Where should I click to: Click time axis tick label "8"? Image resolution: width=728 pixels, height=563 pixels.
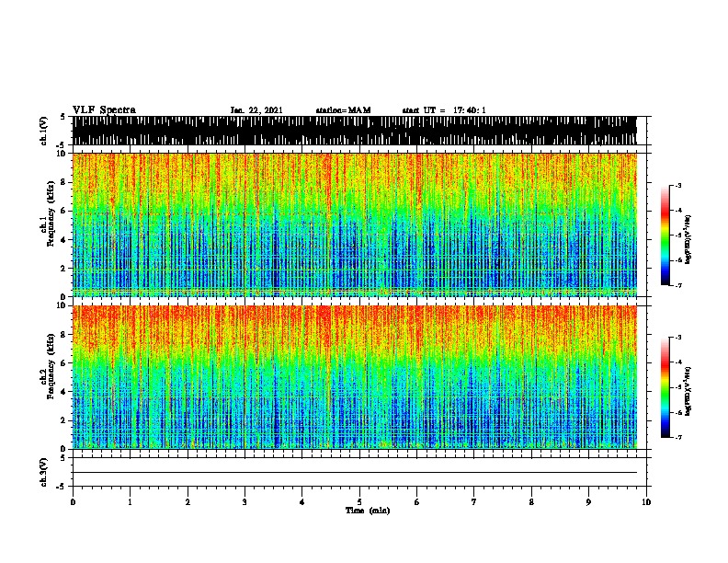[531, 502]
